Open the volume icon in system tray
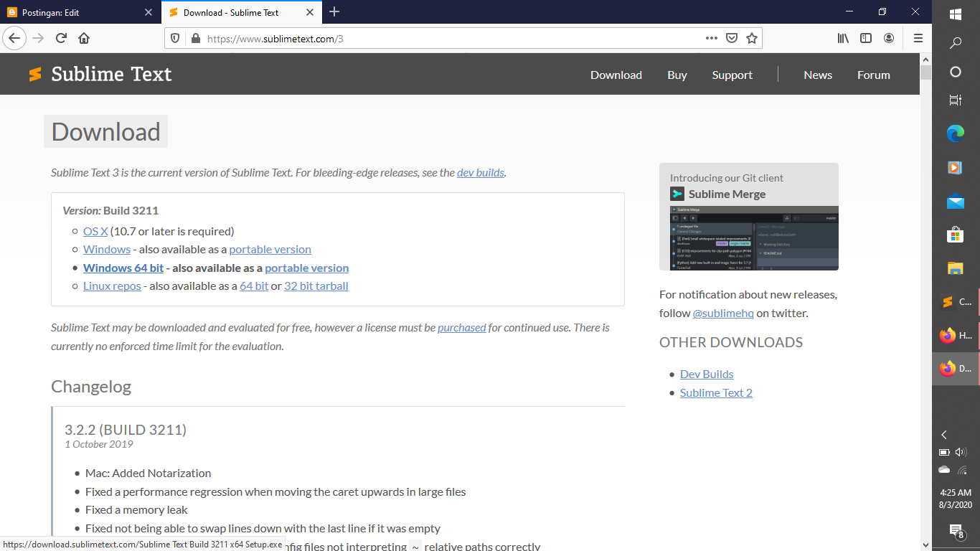The width and height of the screenshot is (980, 551). (961, 452)
